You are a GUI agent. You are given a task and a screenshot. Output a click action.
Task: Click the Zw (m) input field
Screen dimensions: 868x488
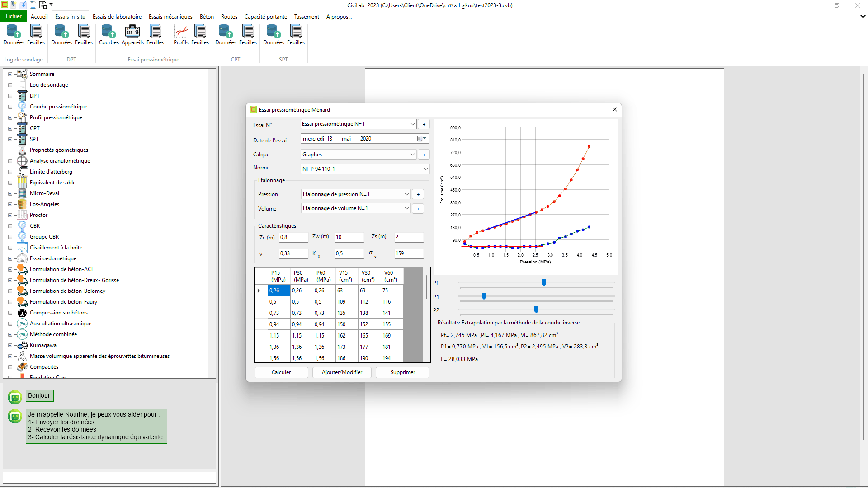click(349, 237)
